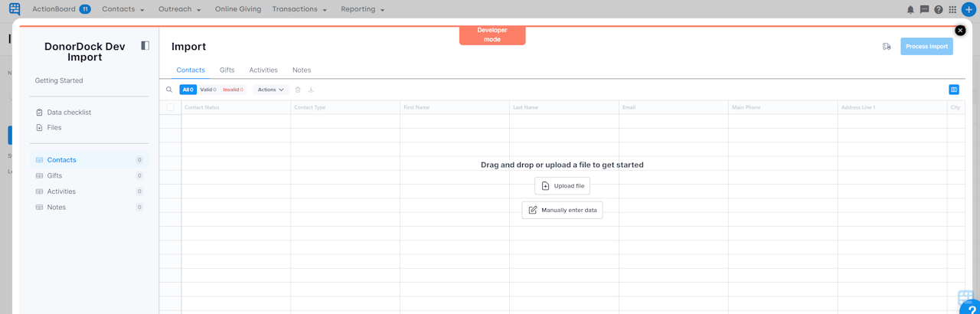Go to ActionBoard
This screenshot has height=314, width=980.
[54, 9]
